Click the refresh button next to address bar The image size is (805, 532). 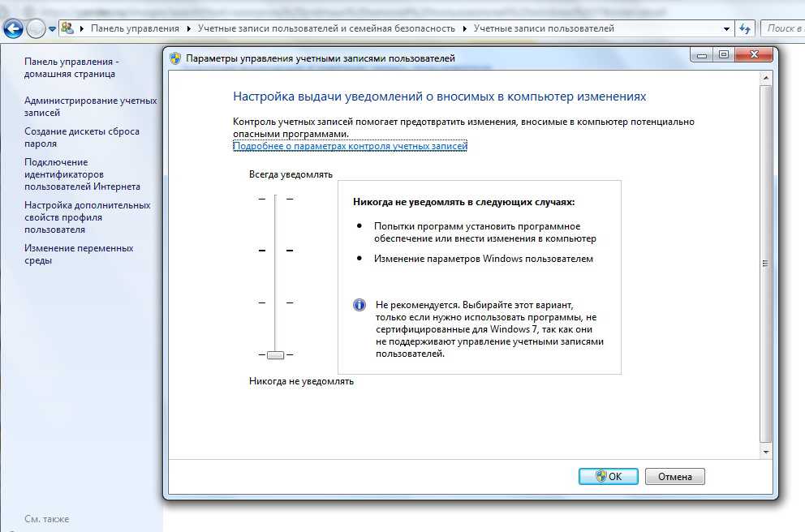pyautogui.click(x=745, y=28)
